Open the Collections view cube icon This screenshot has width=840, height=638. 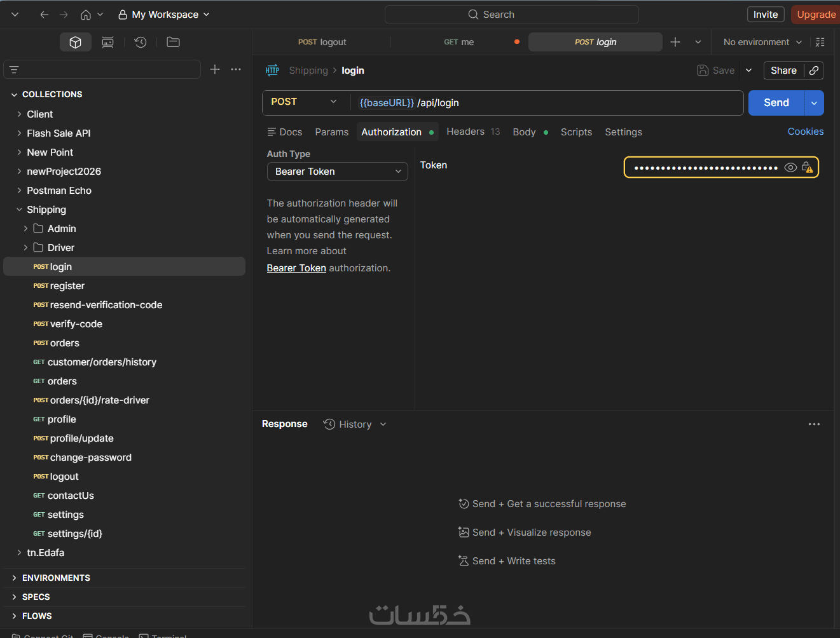[75, 42]
